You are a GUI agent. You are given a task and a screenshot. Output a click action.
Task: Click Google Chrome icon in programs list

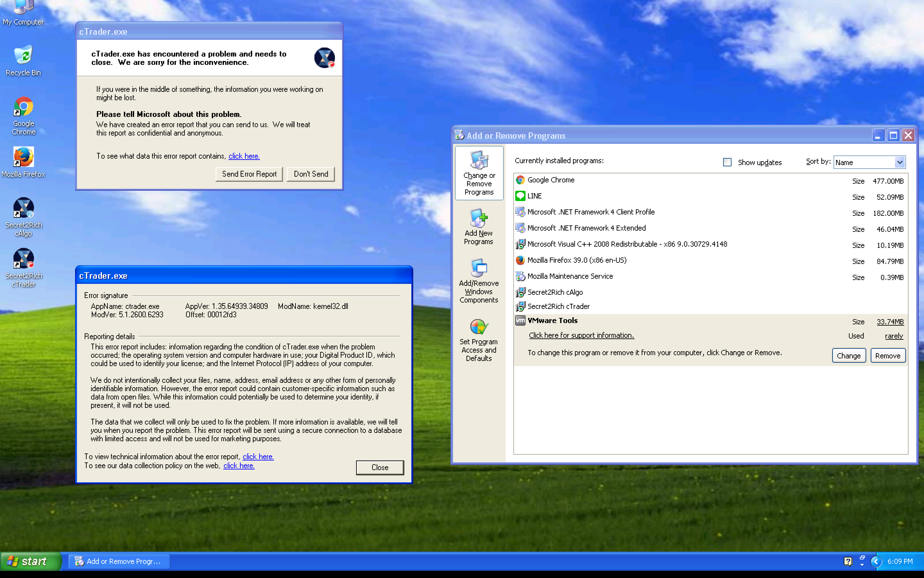click(520, 180)
